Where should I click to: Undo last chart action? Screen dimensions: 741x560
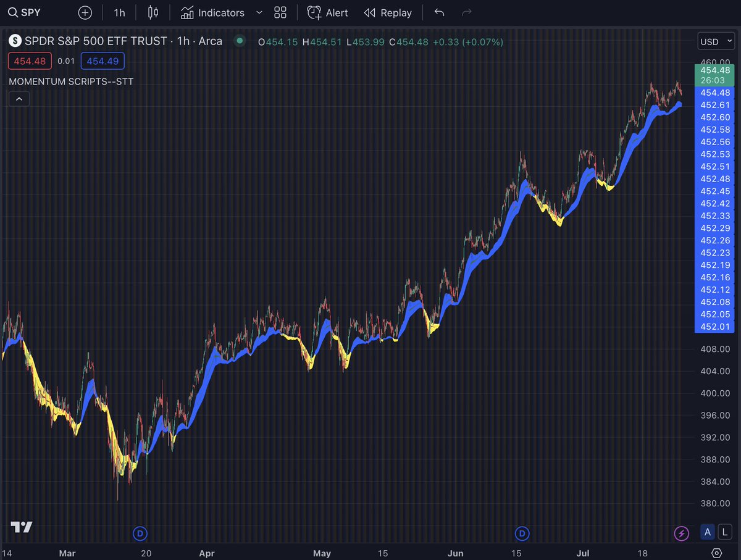pos(439,12)
